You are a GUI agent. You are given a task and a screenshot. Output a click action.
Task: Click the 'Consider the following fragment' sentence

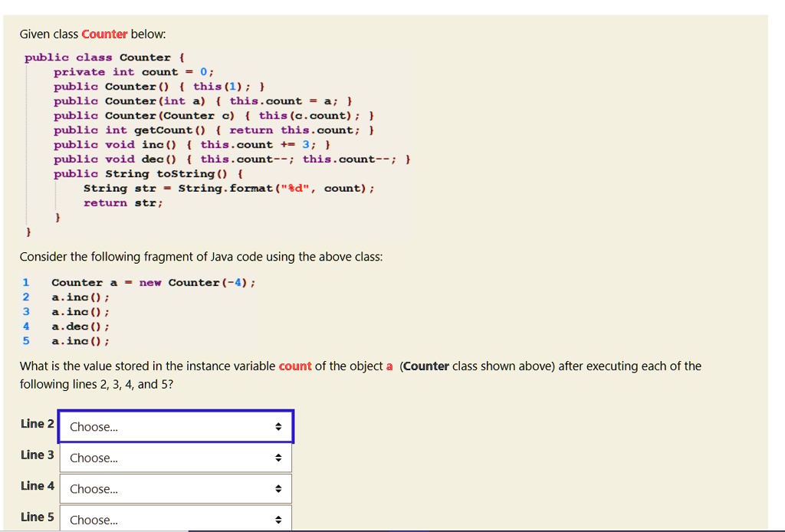201,257
